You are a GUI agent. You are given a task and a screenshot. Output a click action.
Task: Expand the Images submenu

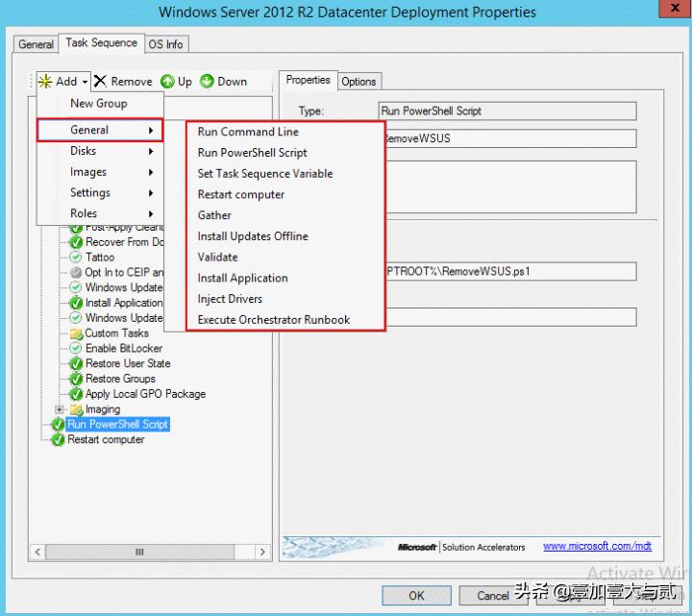tap(100, 172)
